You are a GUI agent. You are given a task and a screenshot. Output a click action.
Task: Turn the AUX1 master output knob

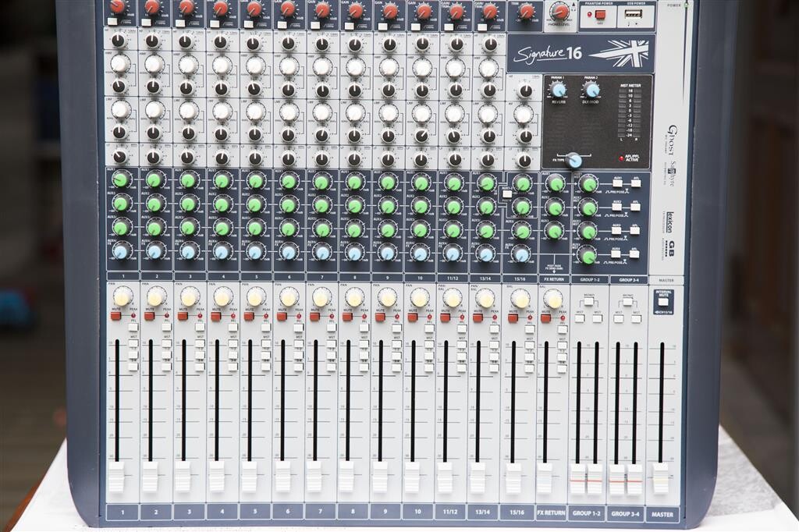588,183
